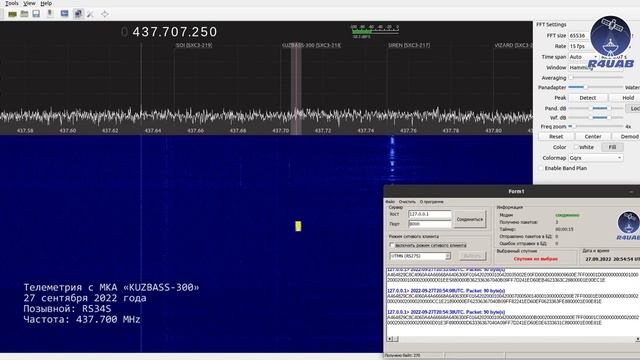Click the Порт input field
The height and width of the screenshot is (360, 640).
(430, 224)
